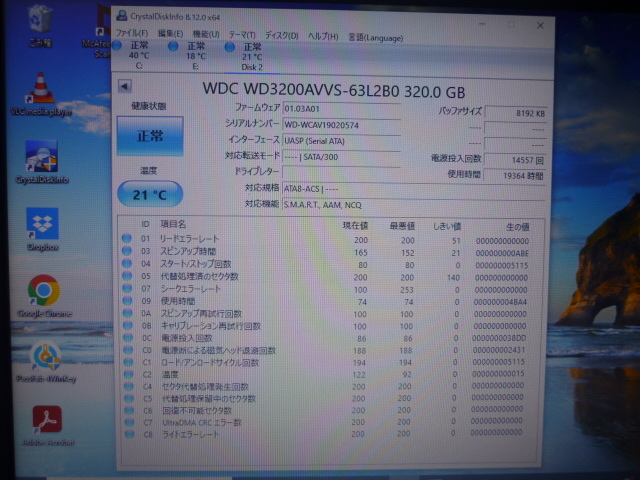640x480 pixels.
Task: Select the 代替処理済のセクタ数 attribute row
Action: (328, 277)
